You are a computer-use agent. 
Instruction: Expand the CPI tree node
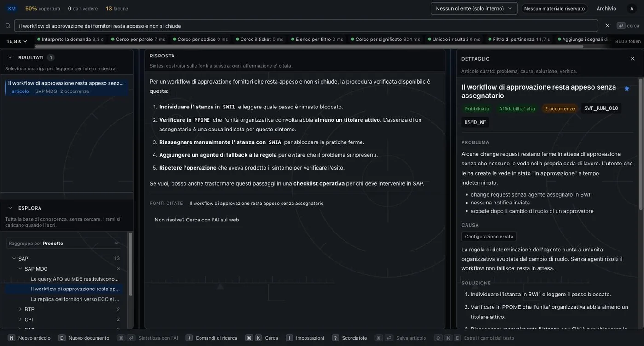pyautogui.click(x=20, y=319)
